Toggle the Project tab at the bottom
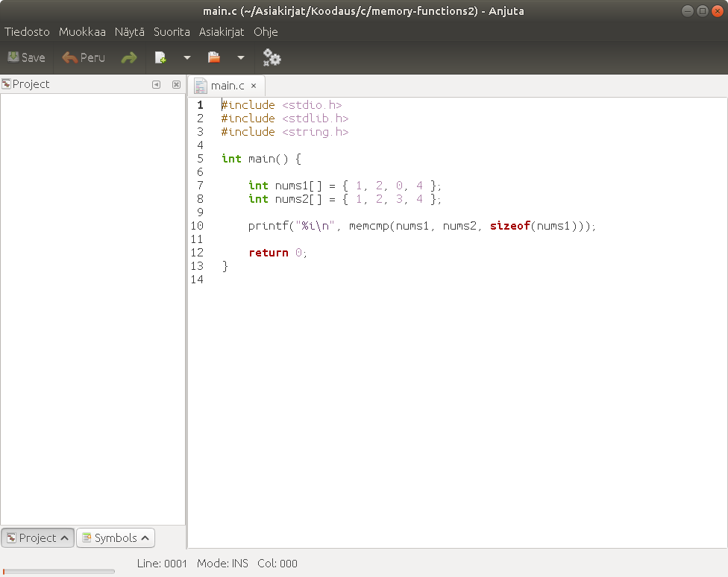This screenshot has height=577, width=728. 37,537
